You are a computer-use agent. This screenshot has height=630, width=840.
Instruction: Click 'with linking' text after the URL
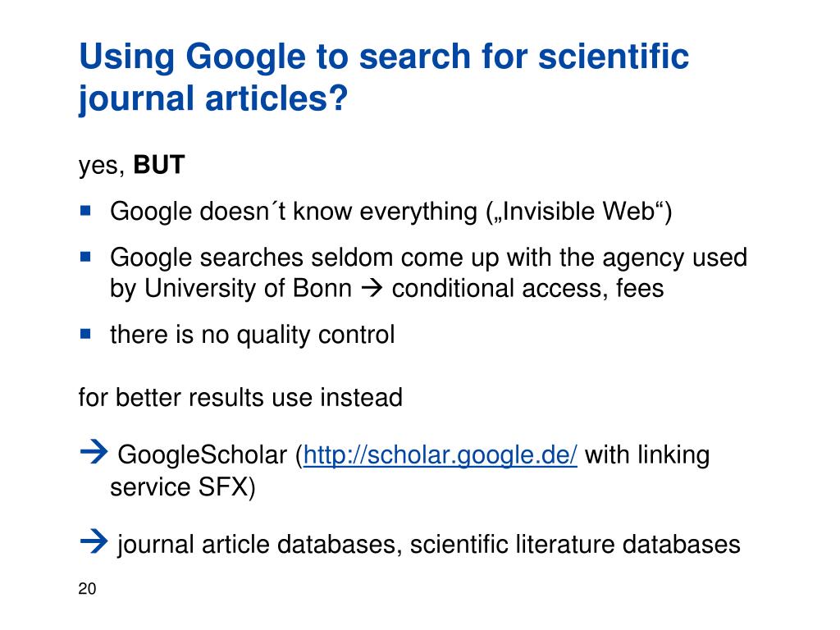click(647, 454)
